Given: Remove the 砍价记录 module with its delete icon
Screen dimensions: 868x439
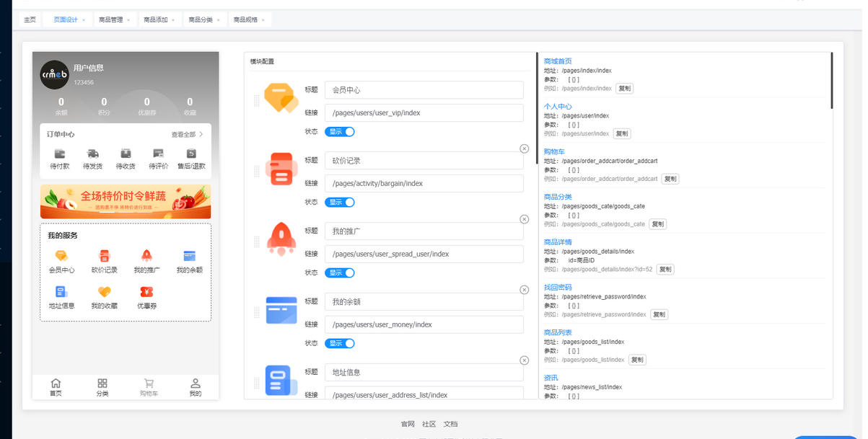Looking at the screenshot, I should tap(524, 148).
